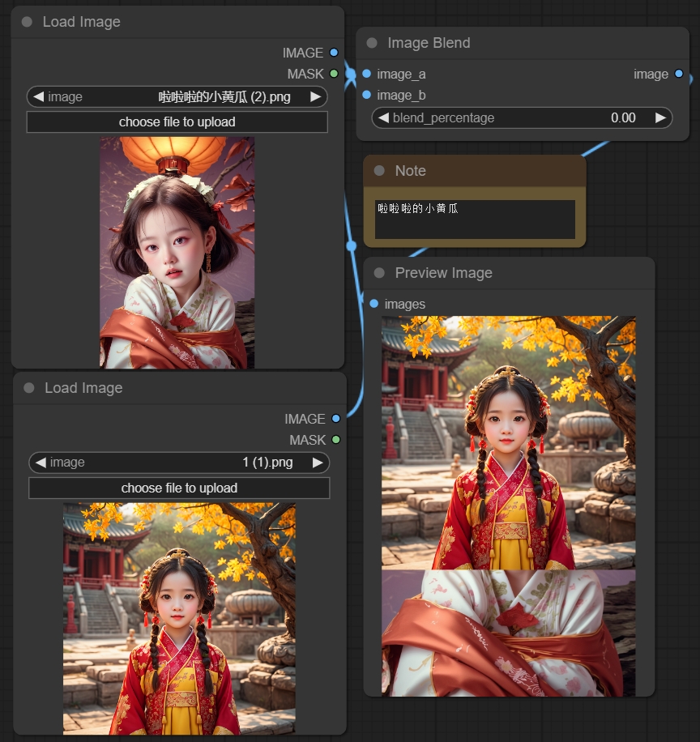
Task: Collapse the top Load Image node via its dot
Action: coord(28,22)
